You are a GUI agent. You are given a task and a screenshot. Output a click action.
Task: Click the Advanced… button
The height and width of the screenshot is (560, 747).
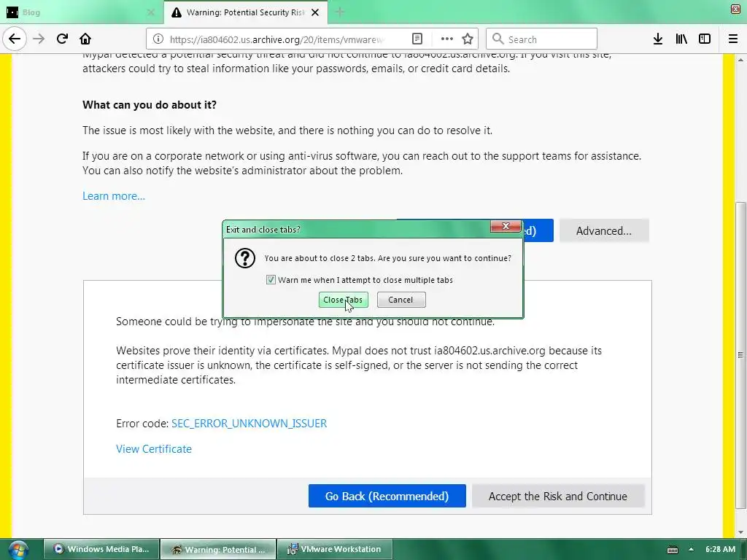point(604,231)
